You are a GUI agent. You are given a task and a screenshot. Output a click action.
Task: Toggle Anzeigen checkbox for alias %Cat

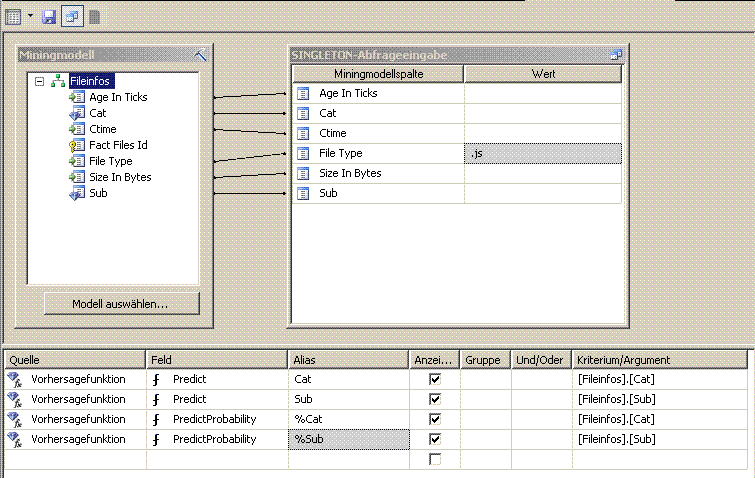[x=435, y=419]
